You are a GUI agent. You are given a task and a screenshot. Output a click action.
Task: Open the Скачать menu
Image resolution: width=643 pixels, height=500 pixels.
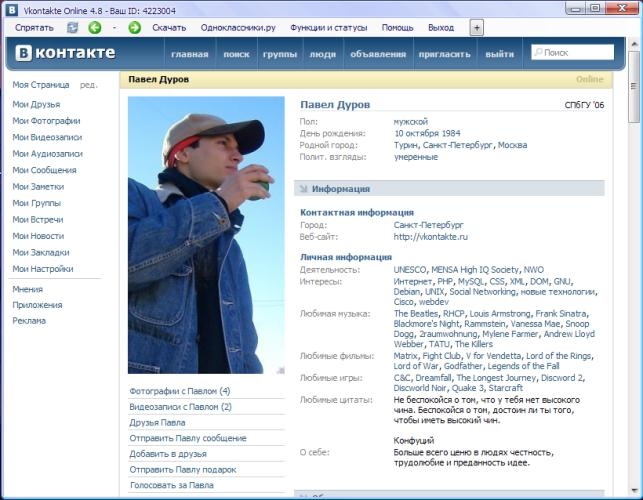click(x=169, y=28)
